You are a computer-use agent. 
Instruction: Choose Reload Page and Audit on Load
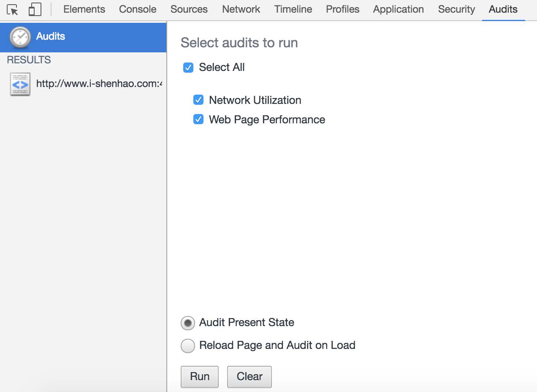[x=188, y=346]
